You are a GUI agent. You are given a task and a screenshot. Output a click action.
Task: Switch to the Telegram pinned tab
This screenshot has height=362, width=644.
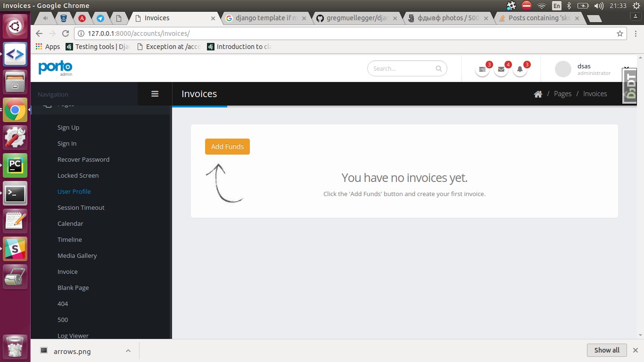(x=100, y=18)
